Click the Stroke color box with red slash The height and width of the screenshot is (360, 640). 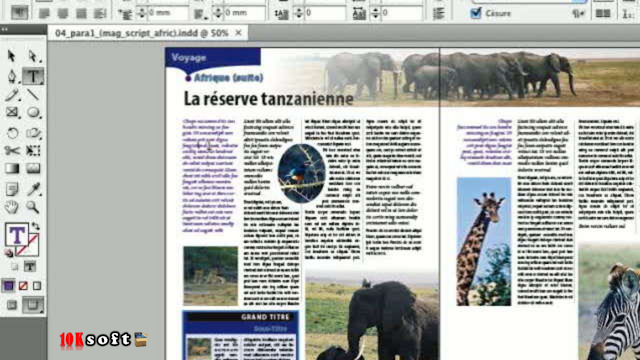click(31, 247)
